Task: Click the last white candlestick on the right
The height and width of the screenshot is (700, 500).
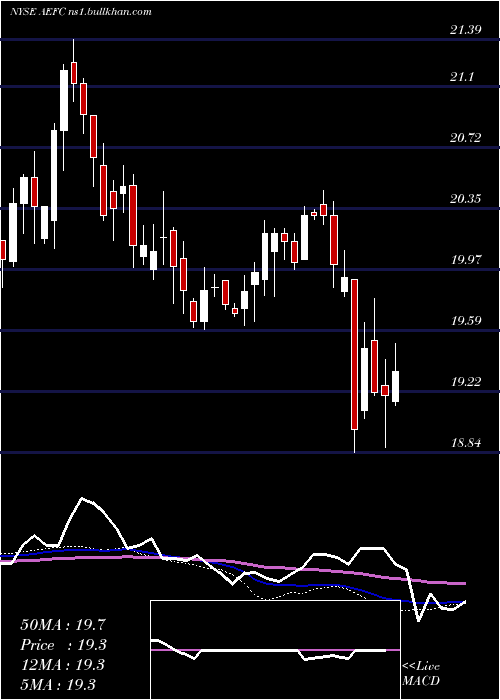Action: pyautogui.click(x=395, y=387)
